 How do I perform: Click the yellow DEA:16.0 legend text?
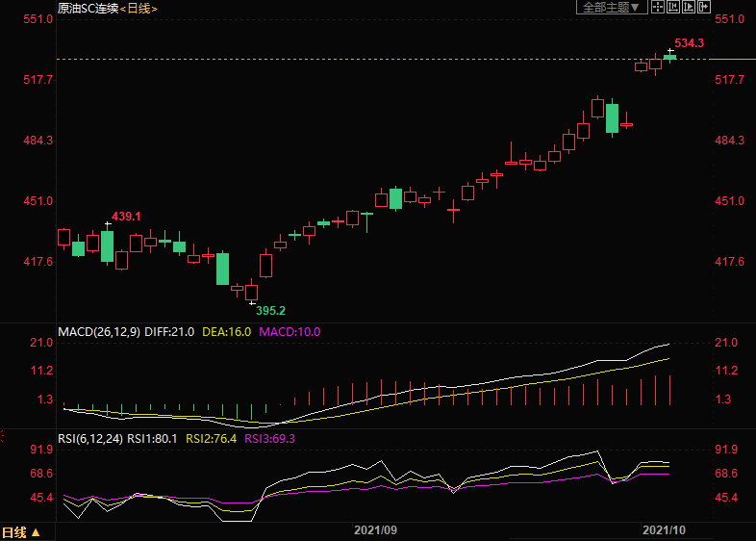(226, 332)
